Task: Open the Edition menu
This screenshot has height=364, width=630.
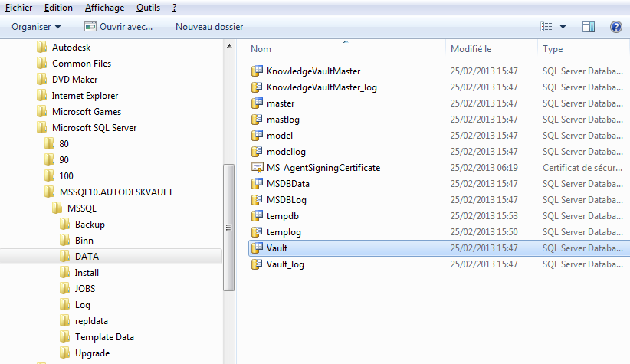Action: point(58,8)
